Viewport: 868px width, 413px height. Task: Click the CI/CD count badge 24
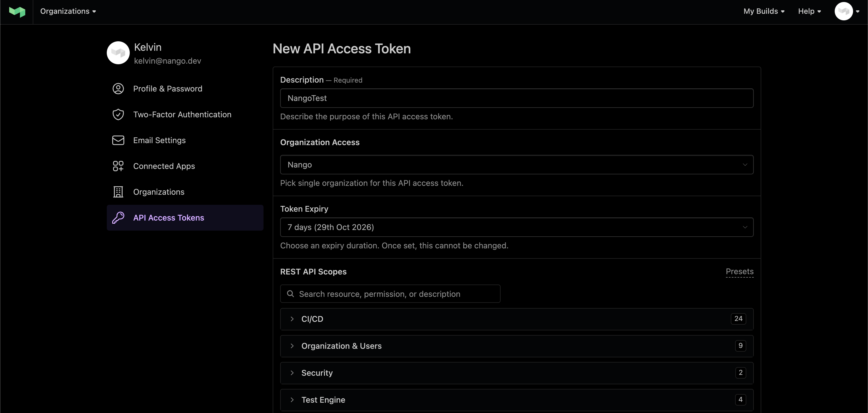tap(738, 319)
